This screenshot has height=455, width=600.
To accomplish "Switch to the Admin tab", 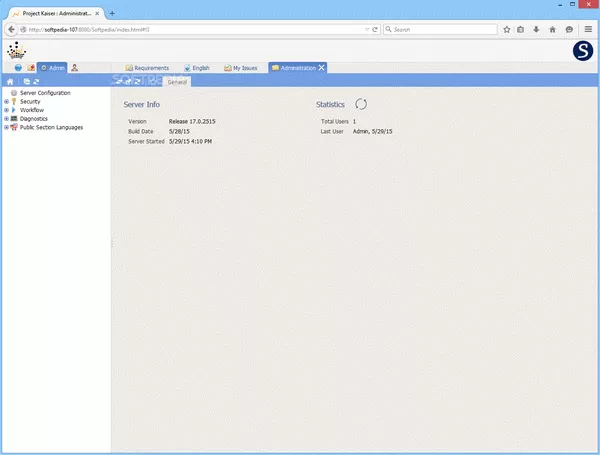I will 52,68.
